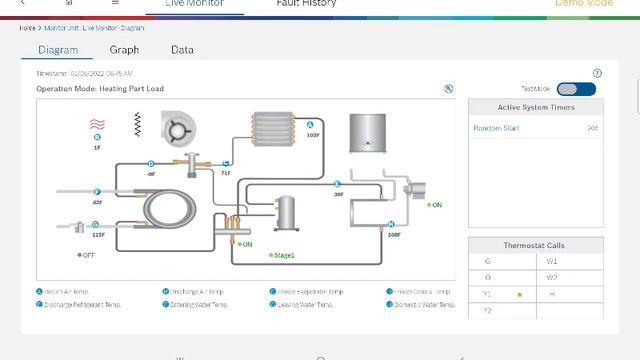Switch to the Data tab
Image resolution: width=640 pixels, height=360 pixels.
point(182,50)
